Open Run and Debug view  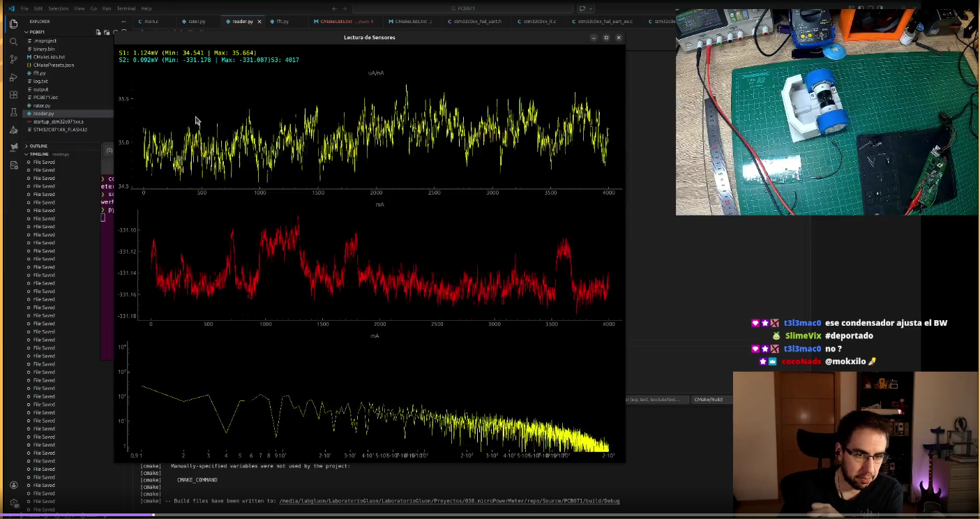(x=13, y=77)
